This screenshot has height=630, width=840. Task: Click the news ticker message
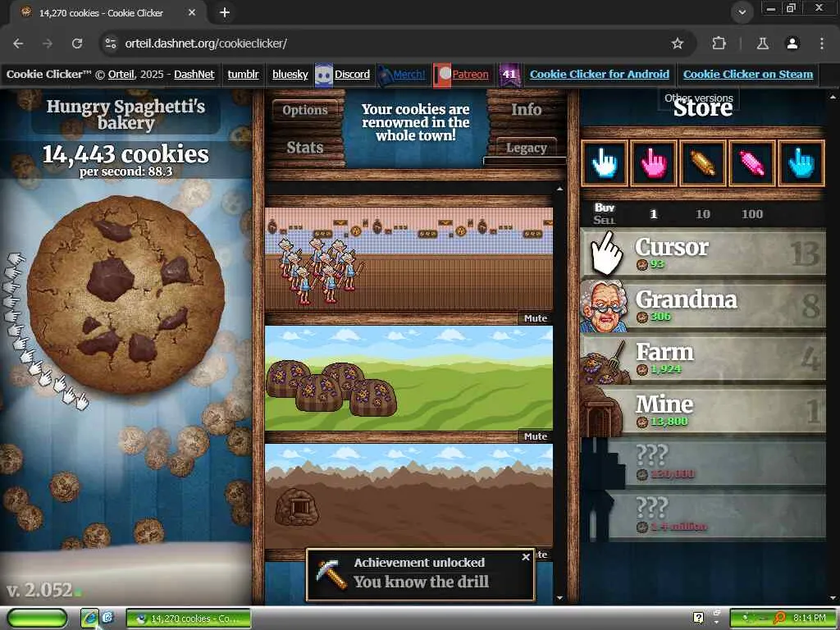[x=415, y=123]
